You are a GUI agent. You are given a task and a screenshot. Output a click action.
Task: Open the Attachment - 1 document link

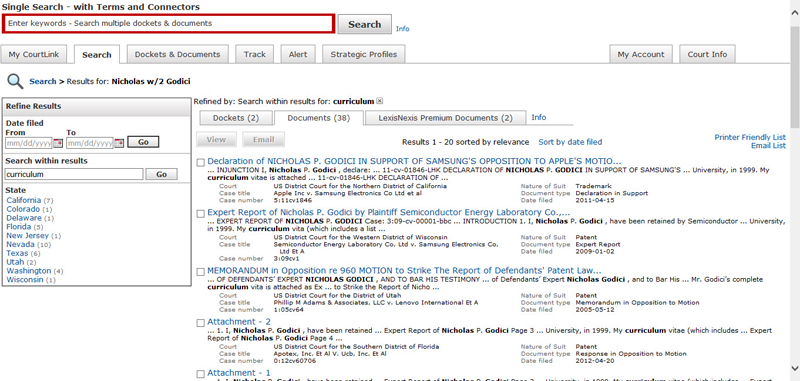click(239, 373)
